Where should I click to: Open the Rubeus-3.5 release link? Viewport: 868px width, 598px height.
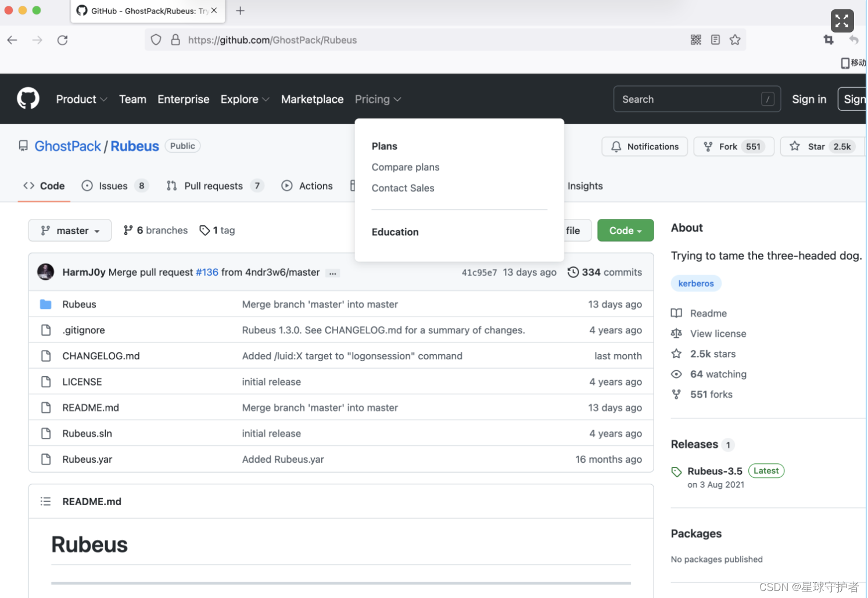[715, 471]
